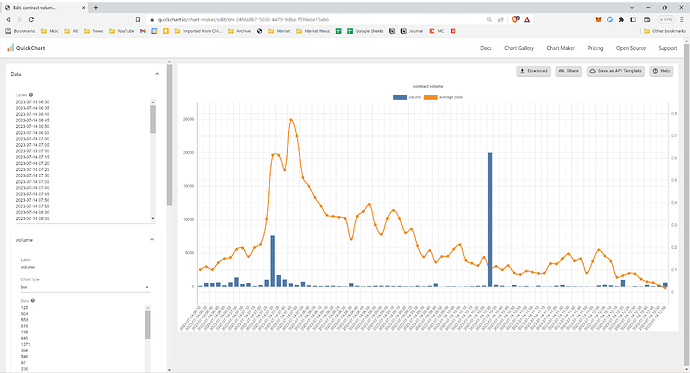Click the volume Label input field

[x=85, y=267]
